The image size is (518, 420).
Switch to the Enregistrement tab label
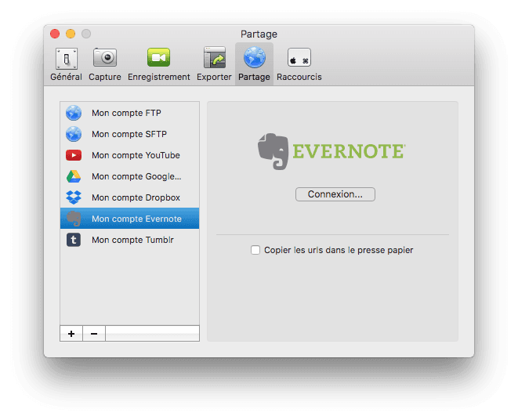click(x=159, y=77)
